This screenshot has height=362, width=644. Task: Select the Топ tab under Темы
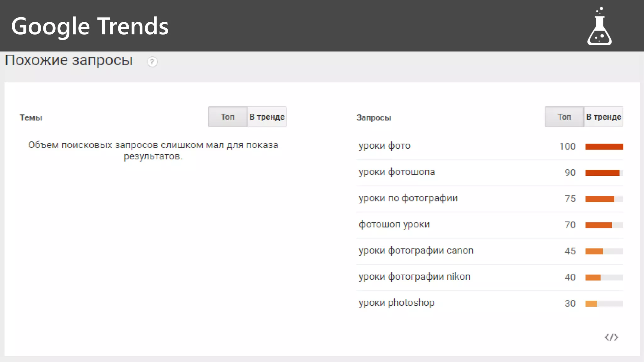click(228, 117)
